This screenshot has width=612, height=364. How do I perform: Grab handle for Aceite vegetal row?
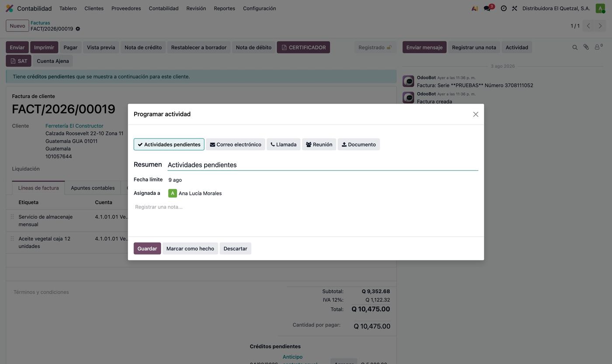[x=12, y=239]
